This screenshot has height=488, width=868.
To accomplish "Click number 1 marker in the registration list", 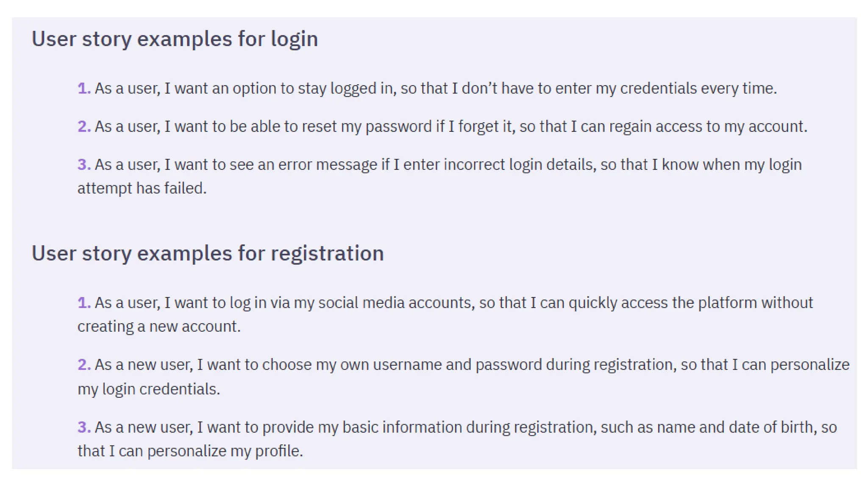I will [x=84, y=303].
